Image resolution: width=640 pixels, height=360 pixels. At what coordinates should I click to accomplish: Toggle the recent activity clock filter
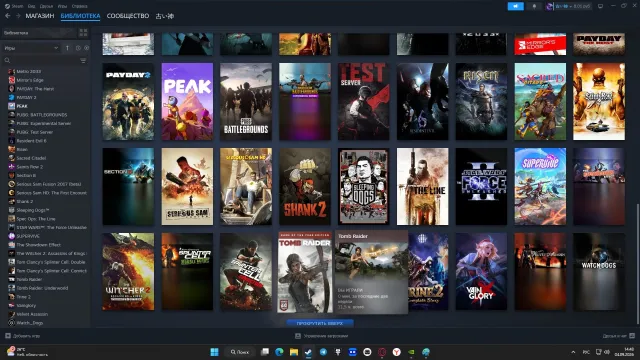[x=78, y=48]
